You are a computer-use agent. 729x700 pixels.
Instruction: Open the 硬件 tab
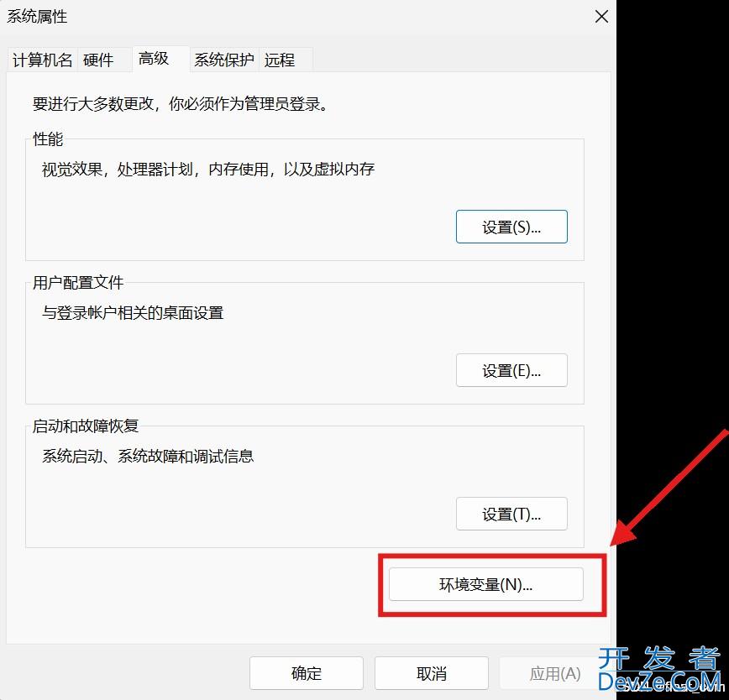98,60
